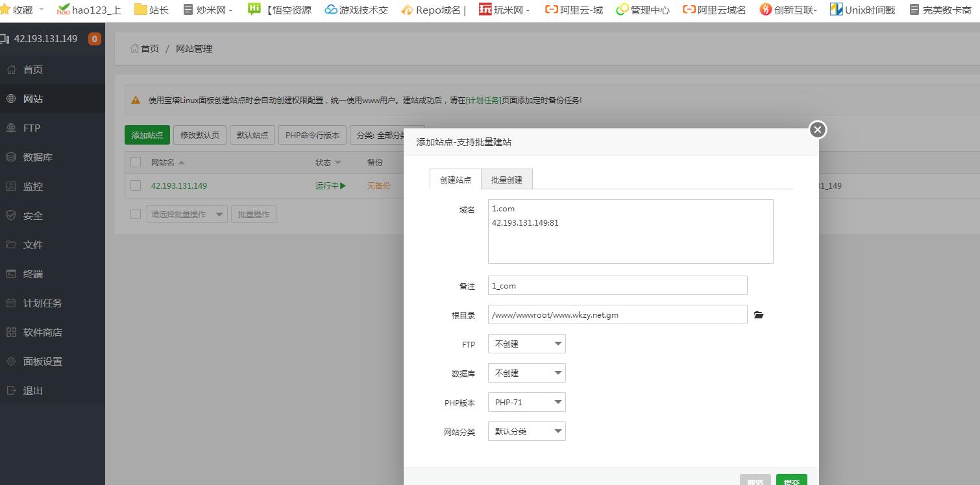
Task: Open 数据库 page from sidebar
Action: [38, 158]
